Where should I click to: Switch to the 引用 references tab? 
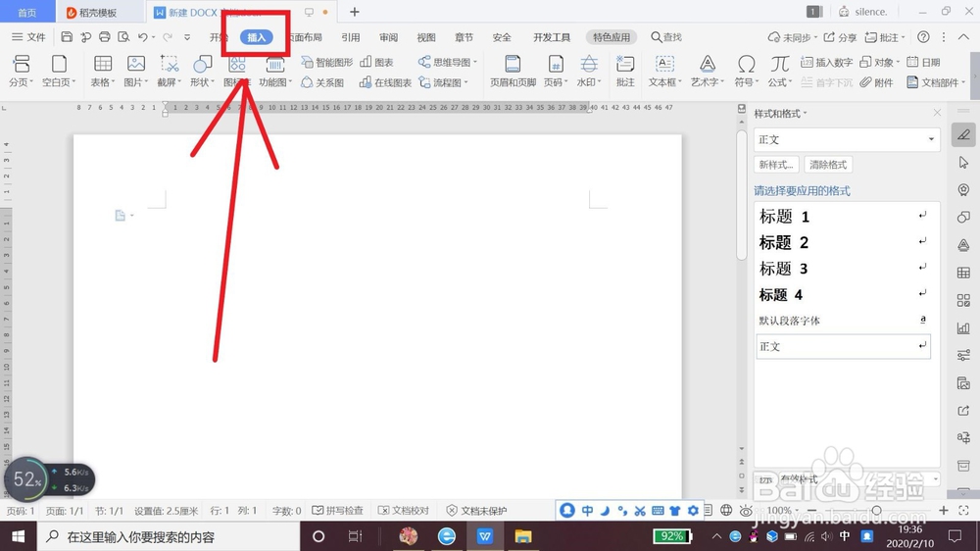click(x=350, y=37)
